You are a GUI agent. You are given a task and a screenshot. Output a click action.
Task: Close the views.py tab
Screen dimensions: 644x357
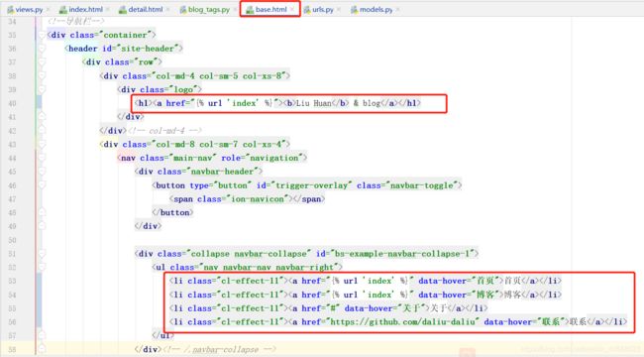(49, 10)
